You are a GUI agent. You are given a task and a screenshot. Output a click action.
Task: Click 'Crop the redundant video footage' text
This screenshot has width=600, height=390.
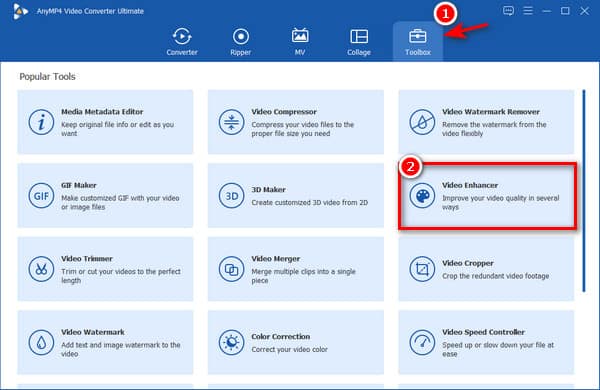click(496, 276)
